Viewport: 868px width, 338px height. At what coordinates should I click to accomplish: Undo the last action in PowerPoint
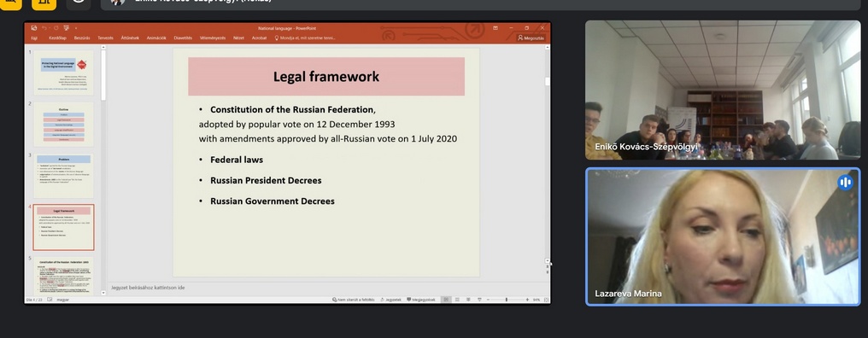(x=44, y=28)
